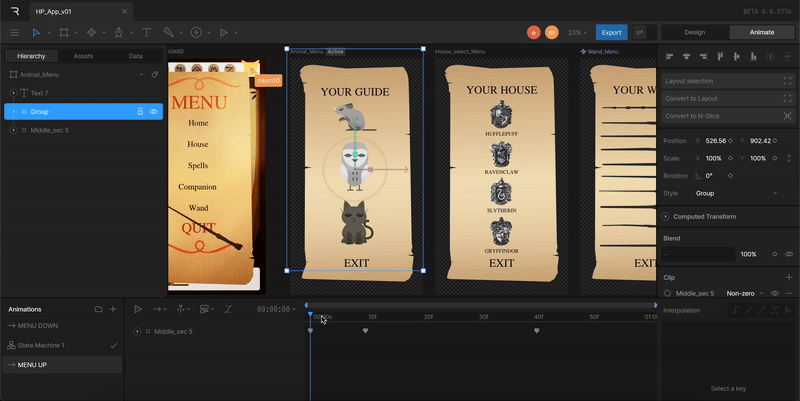Key the Position Y diamond

pyautogui.click(x=775, y=141)
